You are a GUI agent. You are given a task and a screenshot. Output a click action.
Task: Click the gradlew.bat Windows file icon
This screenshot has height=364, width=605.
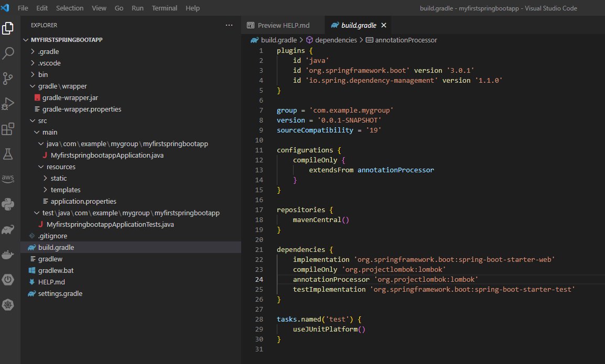tap(32, 270)
